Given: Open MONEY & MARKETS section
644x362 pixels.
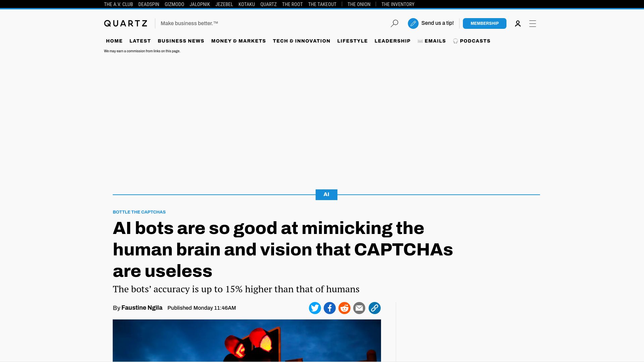Looking at the screenshot, I should pyautogui.click(x=238, y=41).
